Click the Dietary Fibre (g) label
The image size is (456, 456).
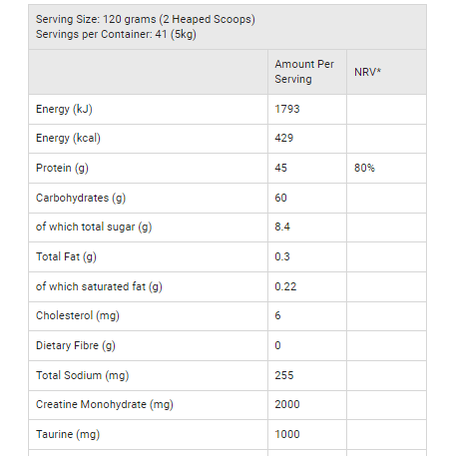pyautogui.click(x=76, y=346)
